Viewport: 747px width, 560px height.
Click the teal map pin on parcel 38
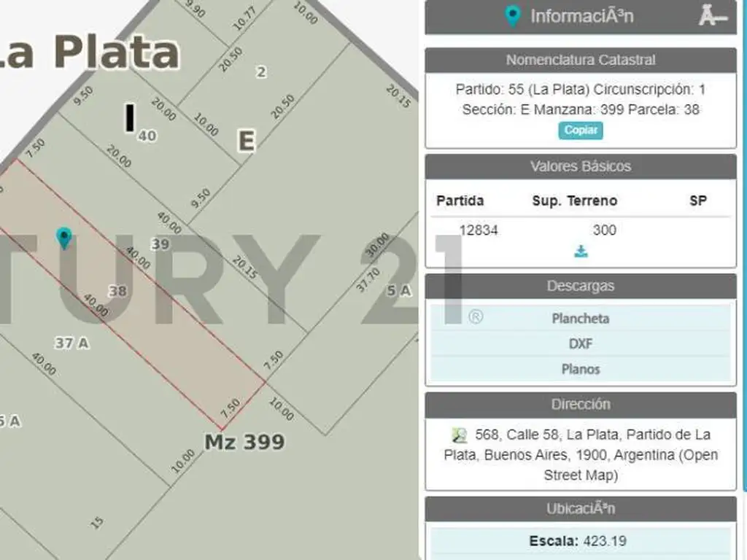click(x=64, y=237)
